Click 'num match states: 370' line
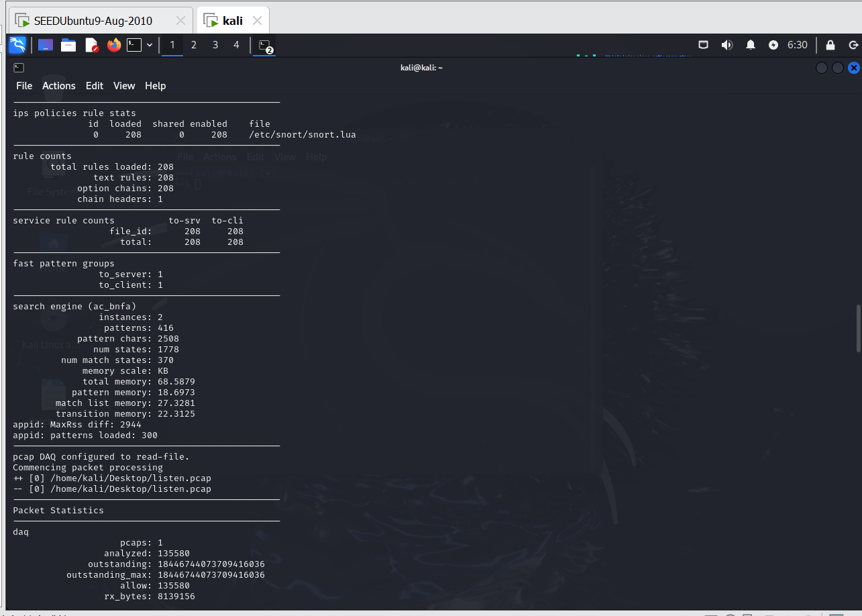 (x=117, y=360)
